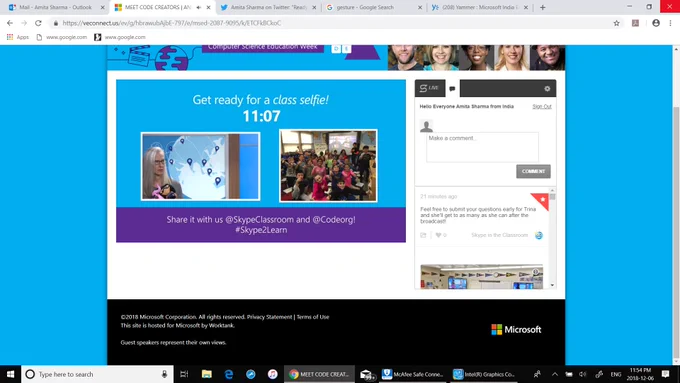Viewport: 680px width, 383px height.
Task: Submit with the COMMENT button
Action: click(533, 171)
